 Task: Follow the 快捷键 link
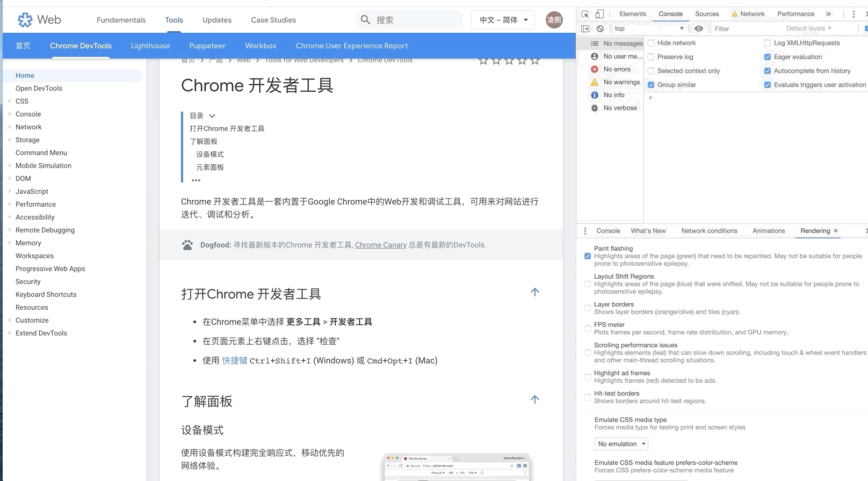tap(235, 360)
